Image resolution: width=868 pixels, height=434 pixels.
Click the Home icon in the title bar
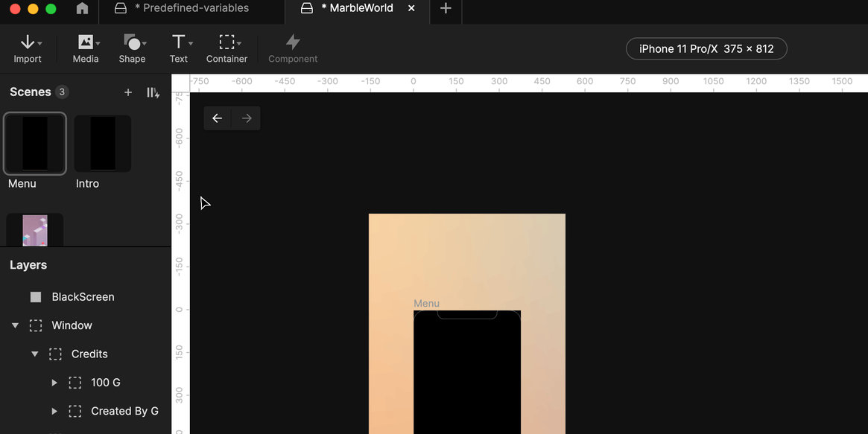pos(82,8)
